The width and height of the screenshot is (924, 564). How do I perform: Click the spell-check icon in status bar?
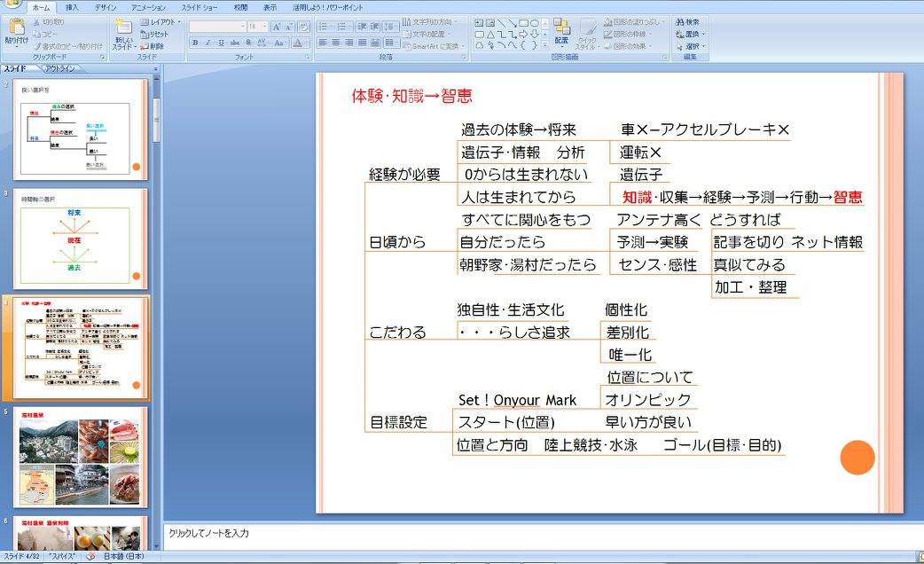coord(90,556)
